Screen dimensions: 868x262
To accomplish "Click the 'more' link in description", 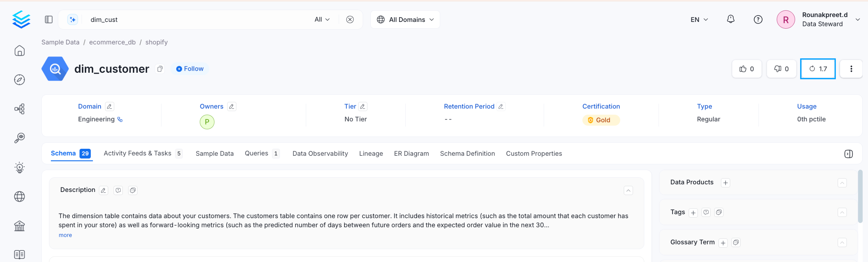I will pos(65,235).
